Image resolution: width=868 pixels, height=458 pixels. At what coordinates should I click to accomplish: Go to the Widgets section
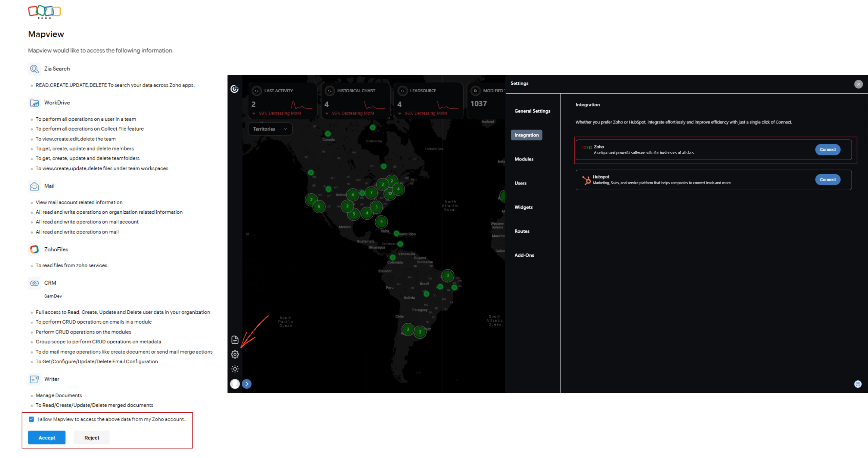pyautogui.click(x=524, y=207)
